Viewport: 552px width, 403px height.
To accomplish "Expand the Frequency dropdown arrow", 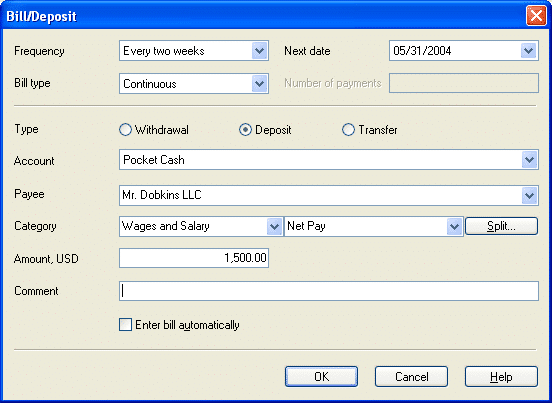I will click(x=259, y=51).
